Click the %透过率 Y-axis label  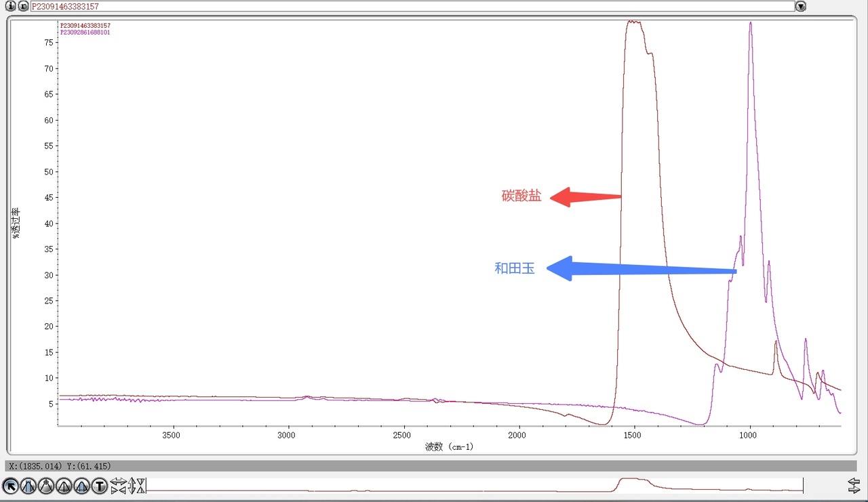coord(16,224)
